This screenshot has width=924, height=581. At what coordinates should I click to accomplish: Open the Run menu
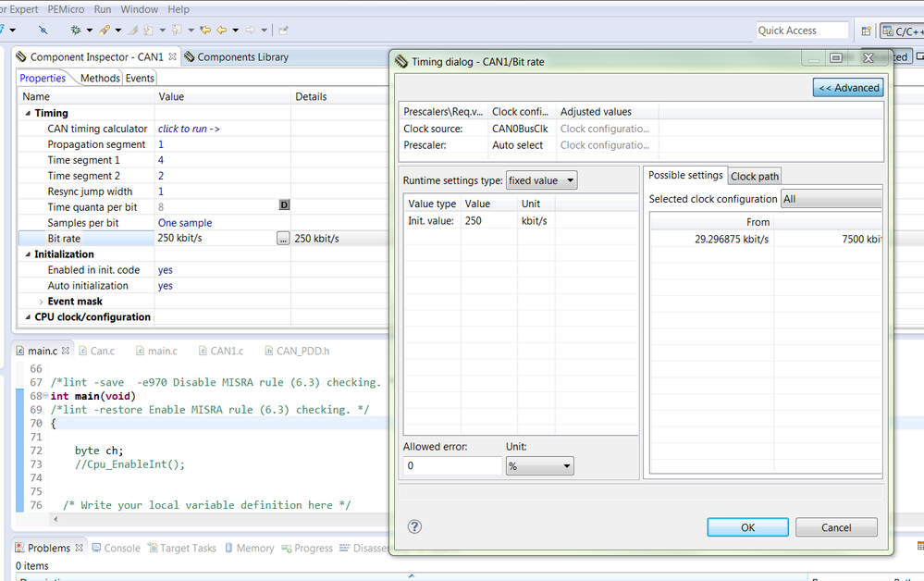[x=103, y=9]
